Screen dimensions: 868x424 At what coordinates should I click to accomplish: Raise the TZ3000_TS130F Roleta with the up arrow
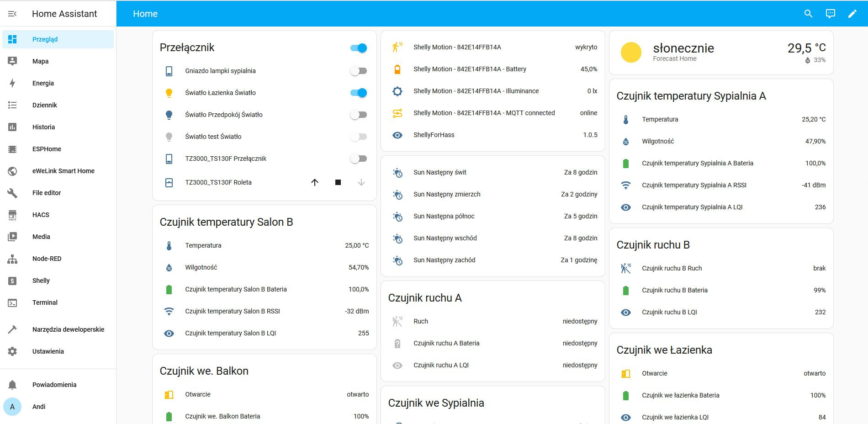point(315,182)
